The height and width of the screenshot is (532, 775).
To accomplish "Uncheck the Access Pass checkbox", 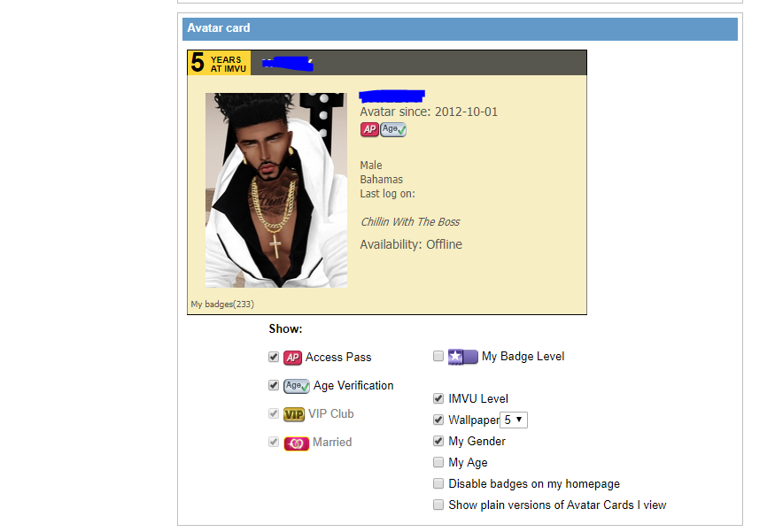I will (x=274, y=357).
